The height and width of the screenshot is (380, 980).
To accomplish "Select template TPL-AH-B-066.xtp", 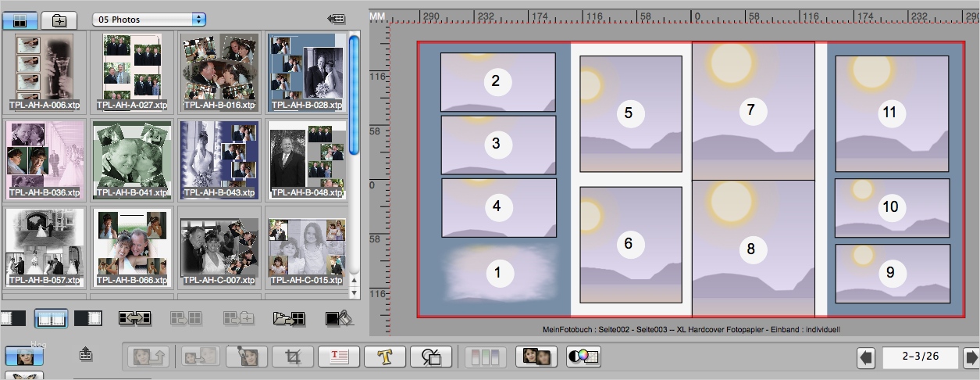I will click(x=132, y=246).
